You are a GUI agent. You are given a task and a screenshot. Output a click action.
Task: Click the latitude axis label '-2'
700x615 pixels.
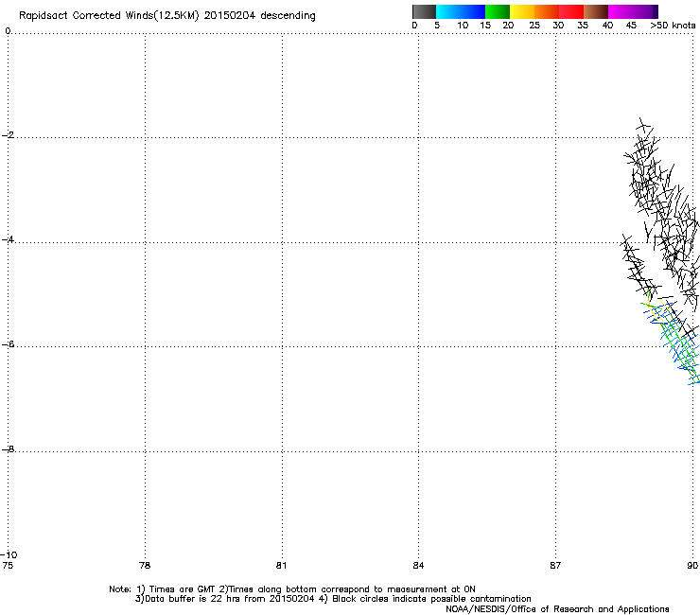click(8, 135)
